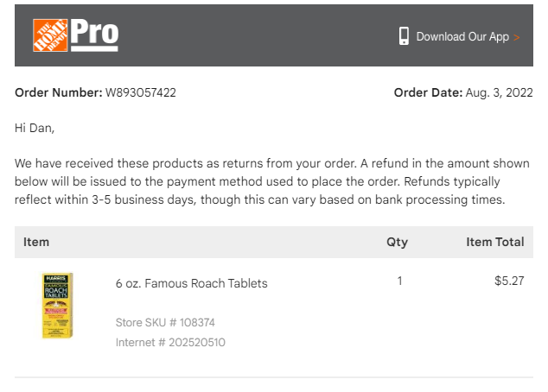Click the quantity value 1

point(399,281)
